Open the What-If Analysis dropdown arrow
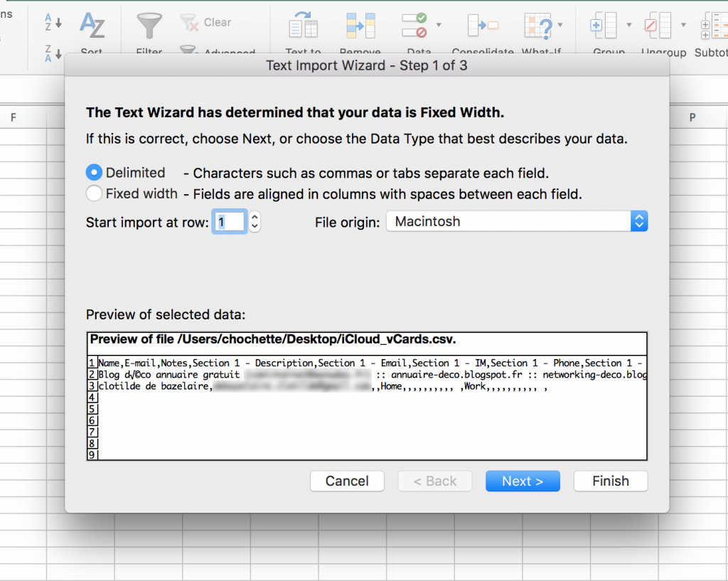This screenshot has height=581, width=728. pyautogui.click(x=560, y=25)
